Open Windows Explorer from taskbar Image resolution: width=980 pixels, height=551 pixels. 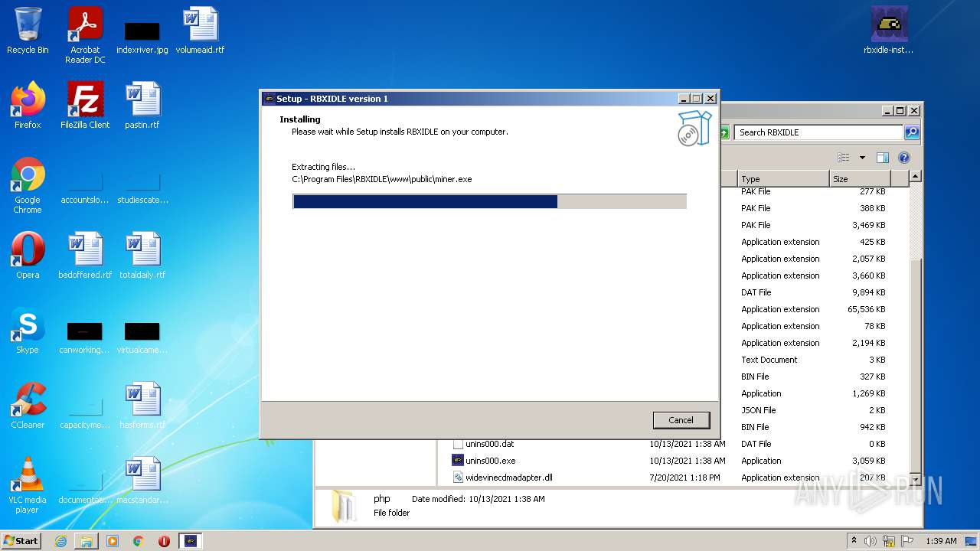pyautogui.click(x=87, y=541)
